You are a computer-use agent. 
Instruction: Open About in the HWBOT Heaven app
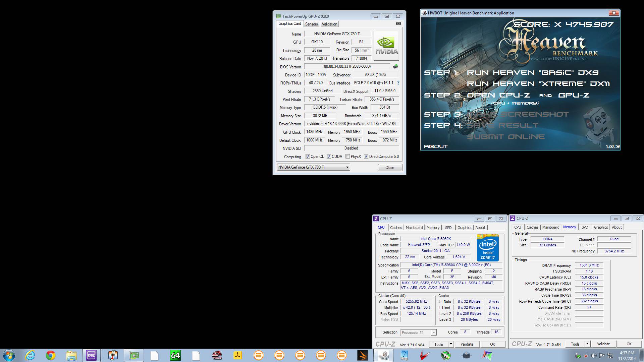436,146
